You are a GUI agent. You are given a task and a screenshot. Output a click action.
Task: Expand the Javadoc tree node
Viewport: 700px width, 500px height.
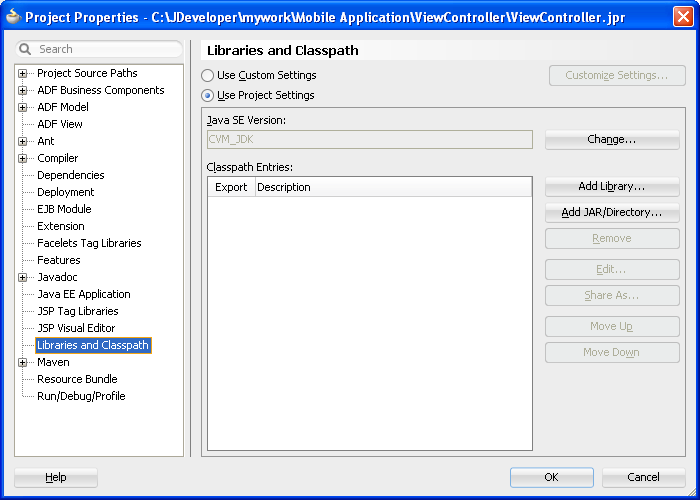click(22, 278)
